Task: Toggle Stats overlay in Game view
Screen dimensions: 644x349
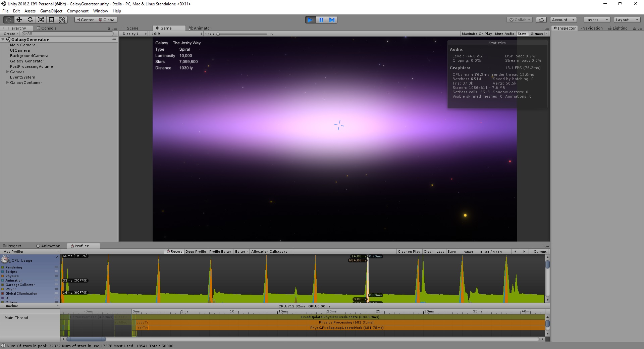Action: (522, 34)
